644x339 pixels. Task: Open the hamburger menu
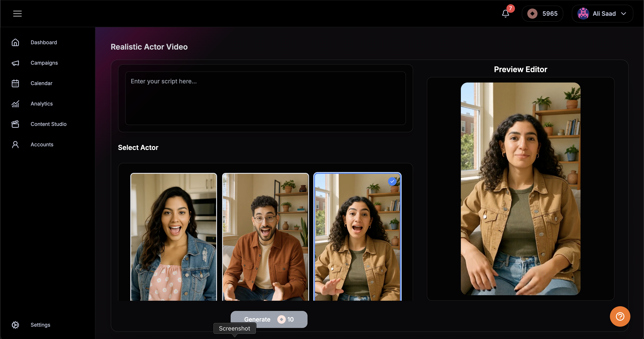(17, 13)
